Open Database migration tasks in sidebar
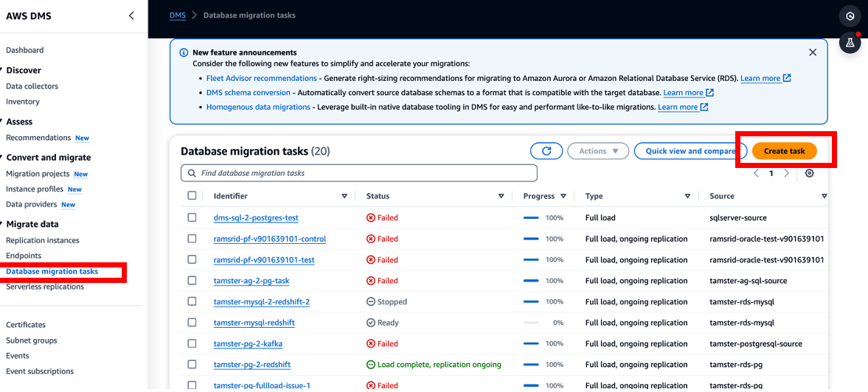 point(52,271)
